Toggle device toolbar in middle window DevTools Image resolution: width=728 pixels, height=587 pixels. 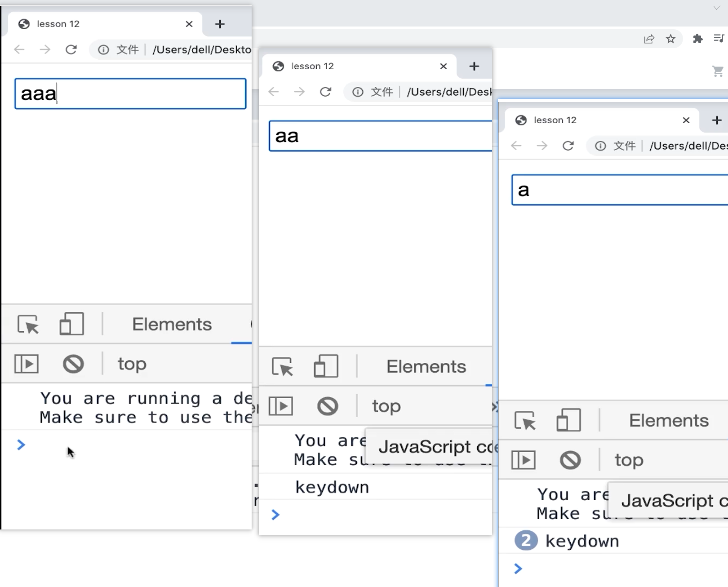point(326,366)
